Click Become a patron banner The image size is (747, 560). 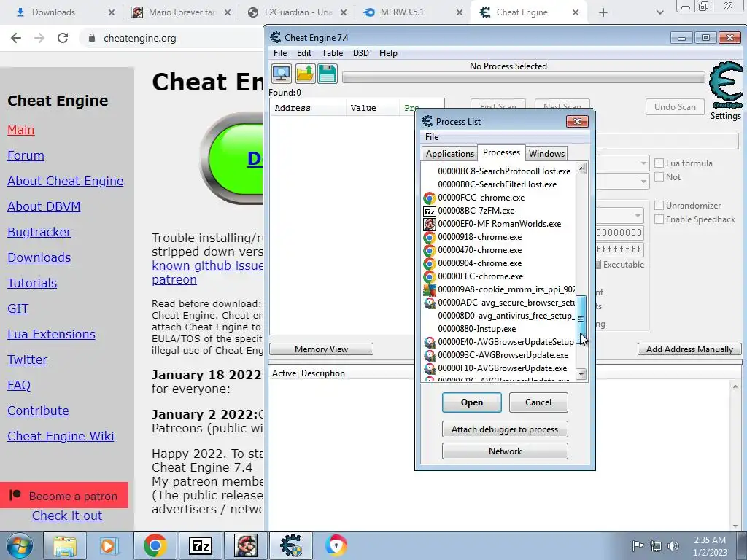click(64, 495)
